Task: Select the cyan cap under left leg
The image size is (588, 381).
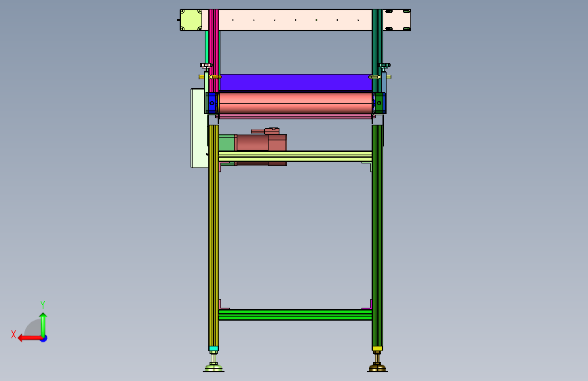Action: (214, 348)
